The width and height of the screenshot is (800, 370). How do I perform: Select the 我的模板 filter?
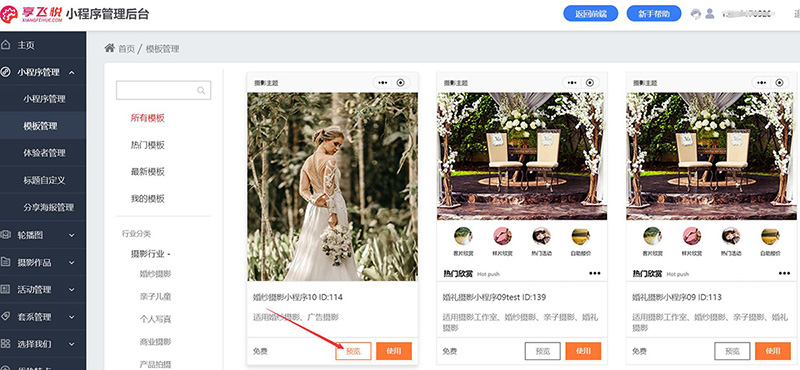pos(147,199)
